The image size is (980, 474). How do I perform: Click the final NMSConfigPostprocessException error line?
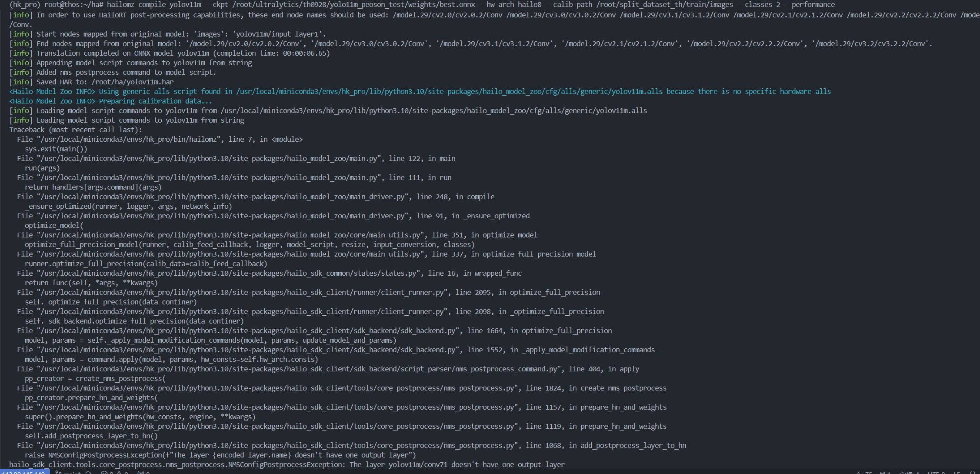pos(287,464)
